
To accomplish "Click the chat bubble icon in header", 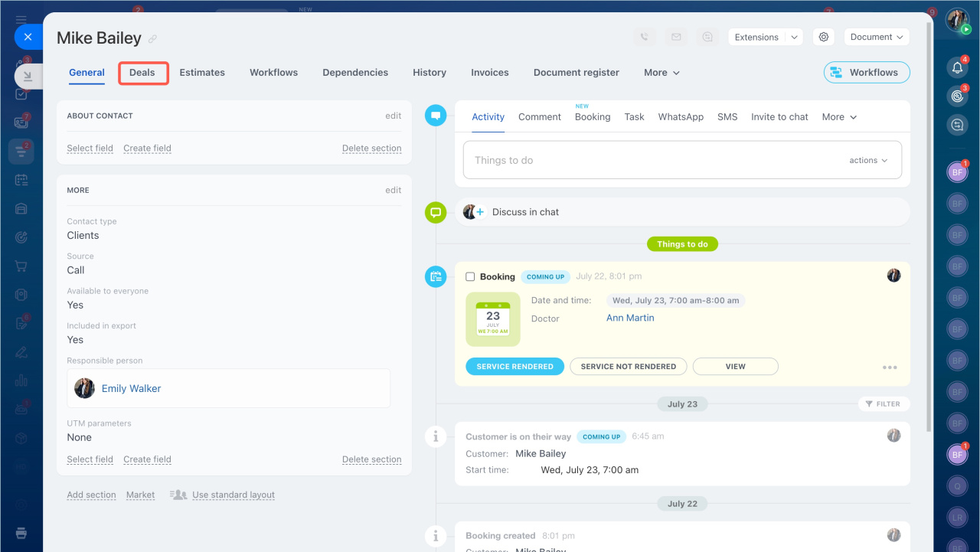I will 707,37.
